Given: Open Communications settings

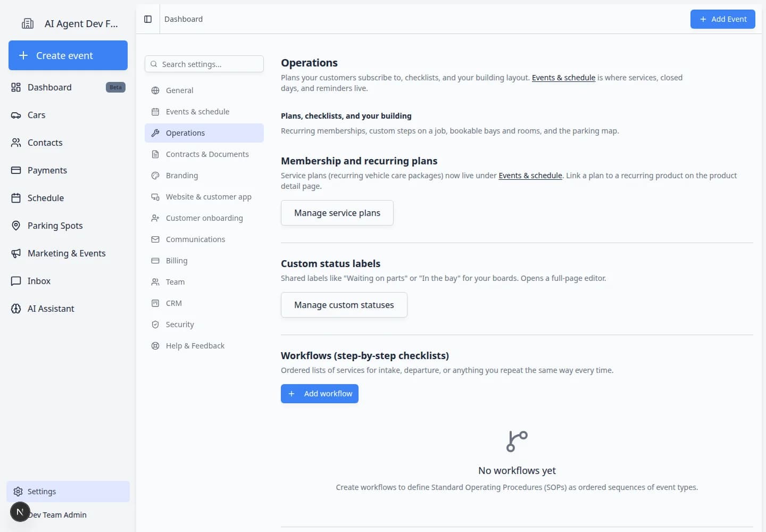Looking at the screenshot, I should click(x=204, y=239).
